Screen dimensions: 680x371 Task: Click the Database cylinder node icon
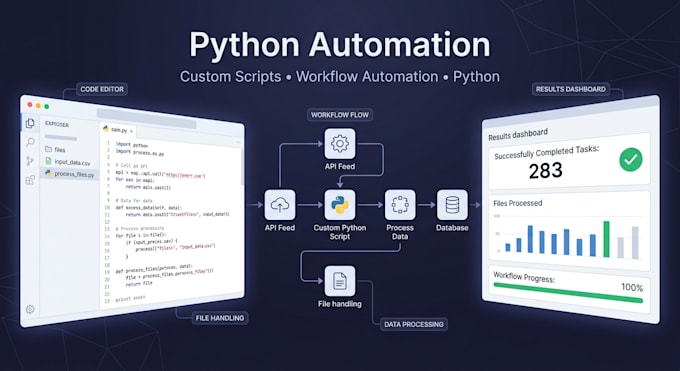click(x=452, y=204)
